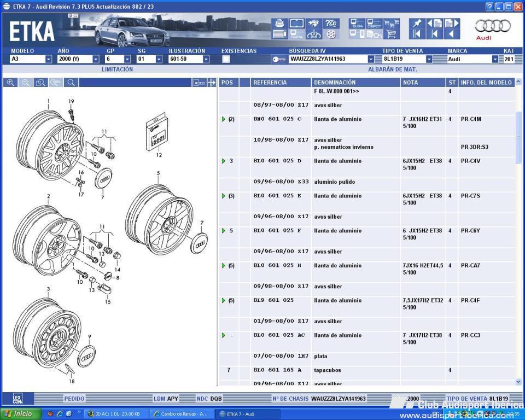The height and width of the screenshot is (420, 525).
Task: Open the Modelo dropdown
Action: click(x=49, y=59)
